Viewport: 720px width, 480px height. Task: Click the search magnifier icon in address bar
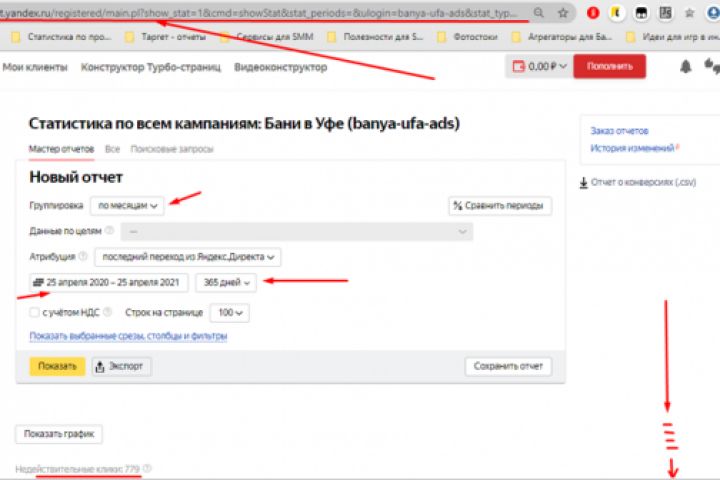[x=539, y=12]
